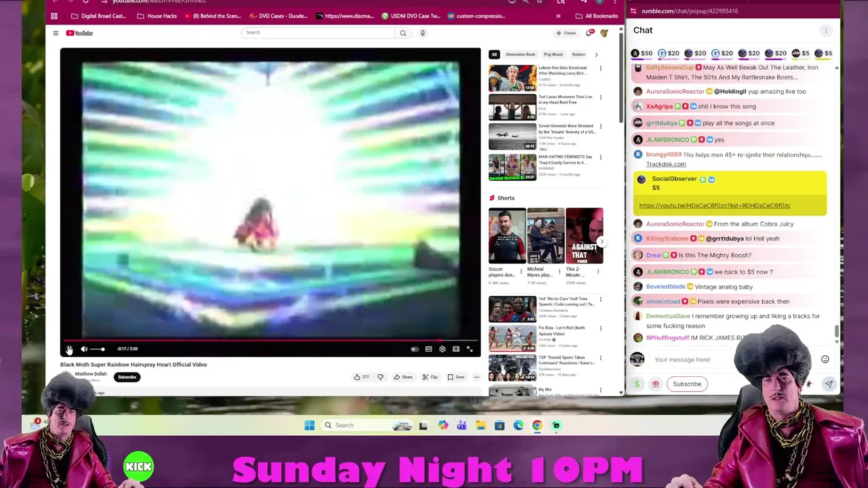Adjust the video volume slider

point(98,349)
